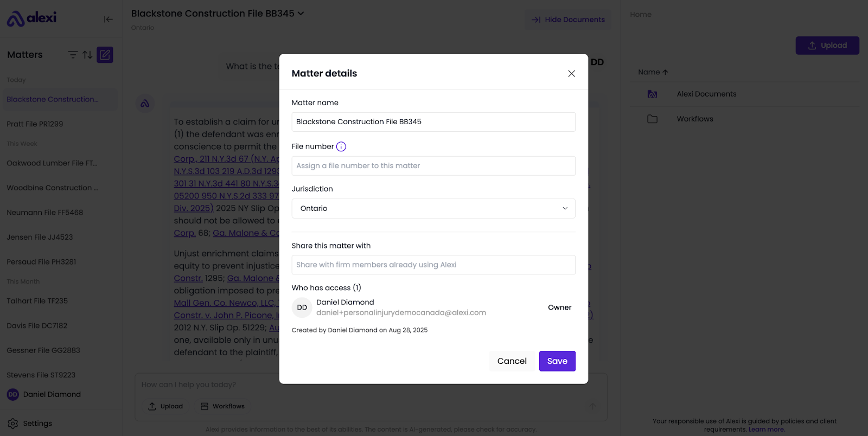The height and width of the screenshot is (436, 868).
Task: Open the matters filter icon
Action: click(73, 55)
